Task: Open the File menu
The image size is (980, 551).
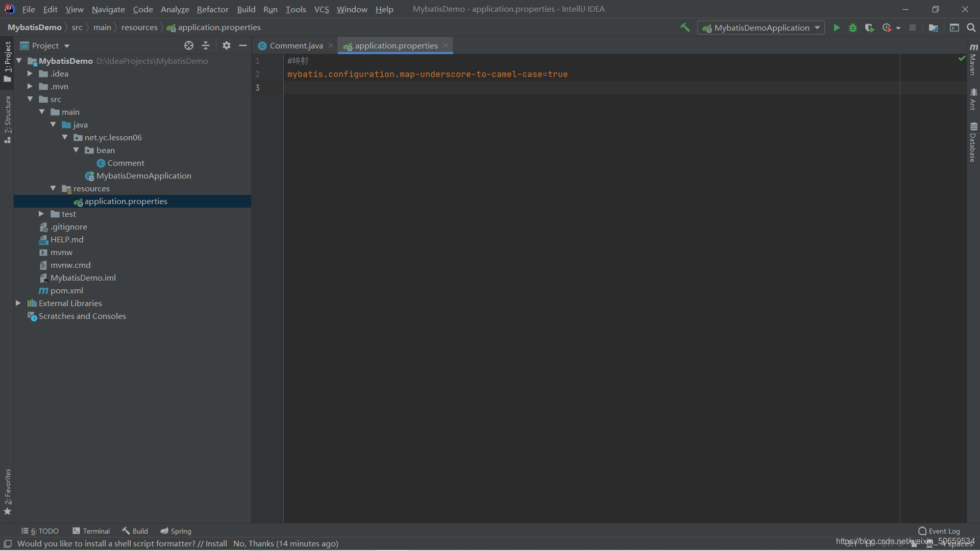Action: pos(29,9)
